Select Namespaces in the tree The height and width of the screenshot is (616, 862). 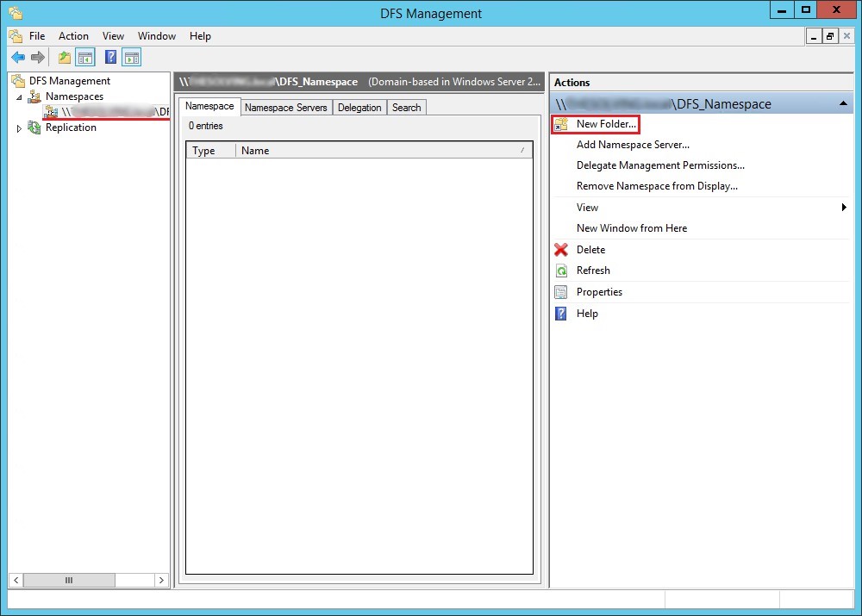74,96
